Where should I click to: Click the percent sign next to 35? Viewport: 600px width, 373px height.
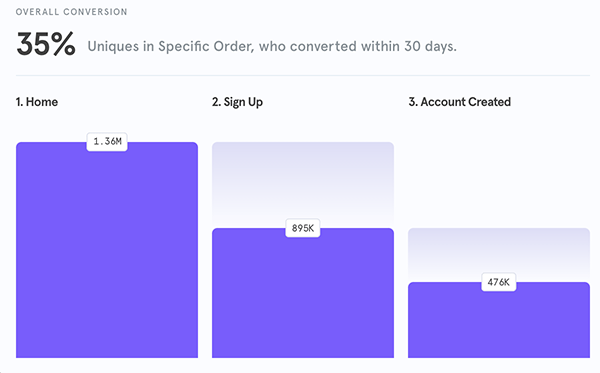[64, 44]
